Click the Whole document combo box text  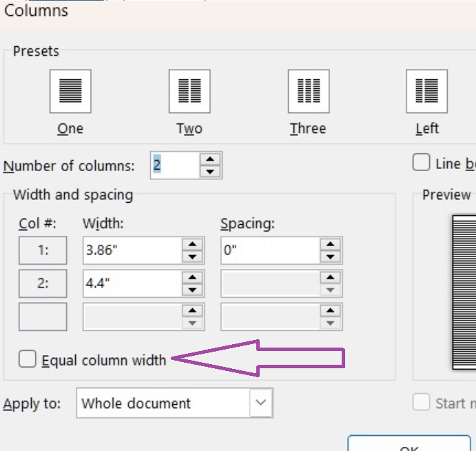[136, 403]
